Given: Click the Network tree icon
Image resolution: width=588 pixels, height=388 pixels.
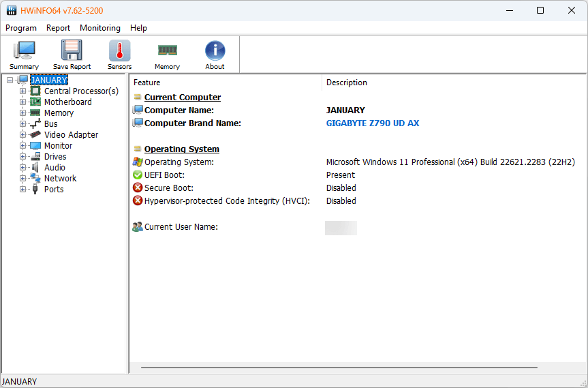Looking at the screenshot, I should [35, 178].
